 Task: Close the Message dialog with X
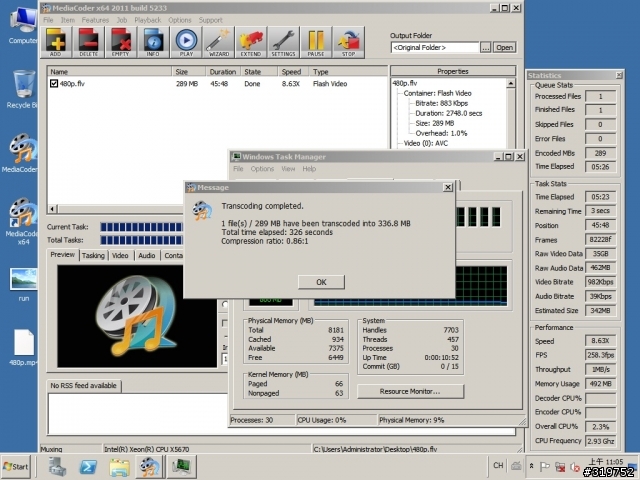point(448,187)
